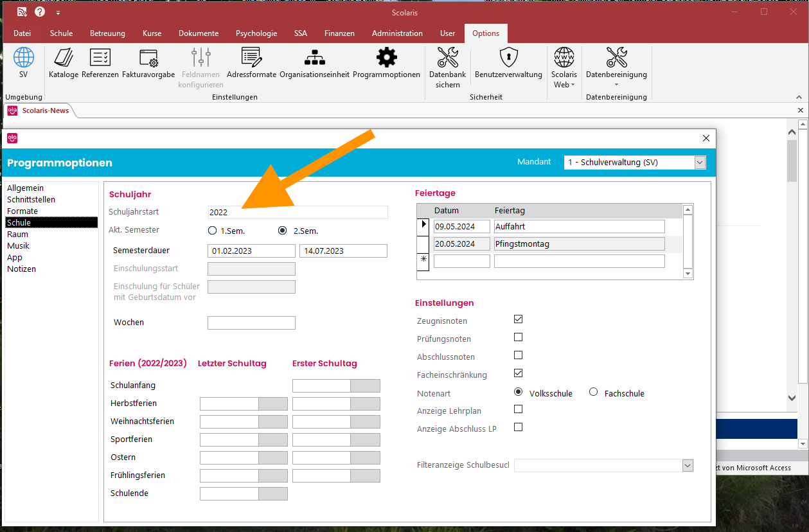Open Kataloge in the ribbon

tap(64, 63)
